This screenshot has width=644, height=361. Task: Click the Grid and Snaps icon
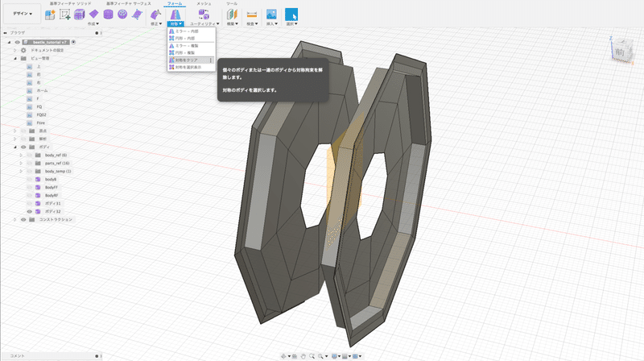point(345,356)
